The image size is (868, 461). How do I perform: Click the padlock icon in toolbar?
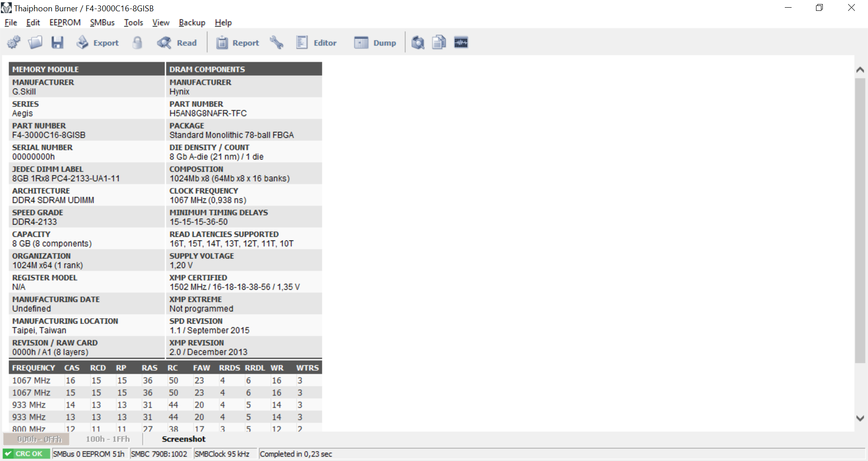[x=137, y=43]
